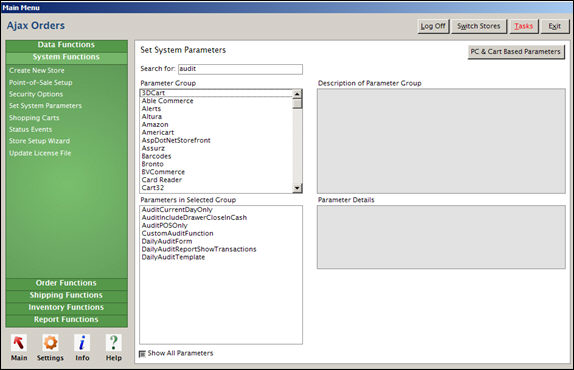Screen dimensions: 574x370
Task: Click the Description of Parameter Group box
Action: click(441, 141)
